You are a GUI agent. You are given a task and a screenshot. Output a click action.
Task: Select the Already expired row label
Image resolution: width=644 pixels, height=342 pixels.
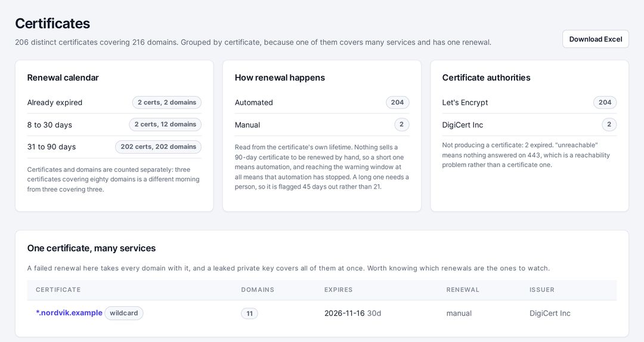click(x=55, y=102)
